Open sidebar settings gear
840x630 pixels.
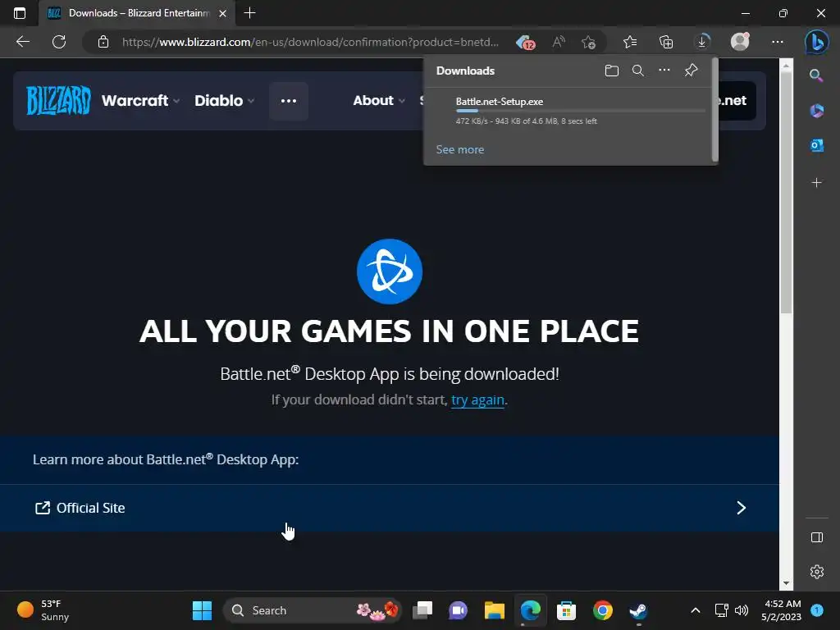[x=817, y=572]
